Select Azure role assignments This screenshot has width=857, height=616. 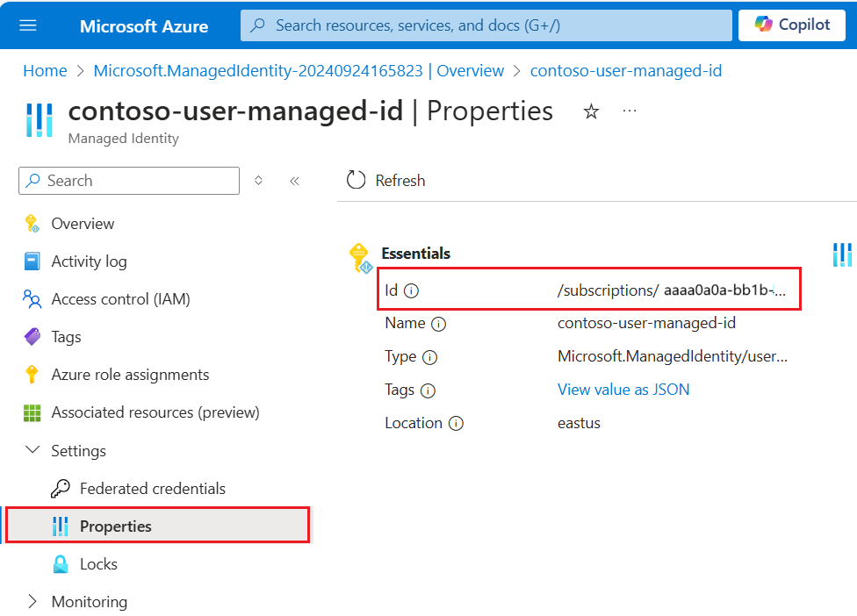point(130,375)
